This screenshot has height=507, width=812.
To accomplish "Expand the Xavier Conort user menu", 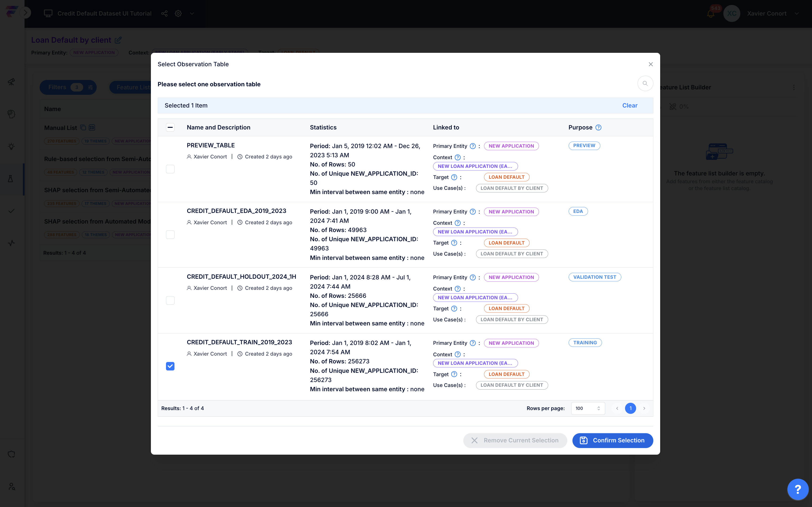I will 797,14.
